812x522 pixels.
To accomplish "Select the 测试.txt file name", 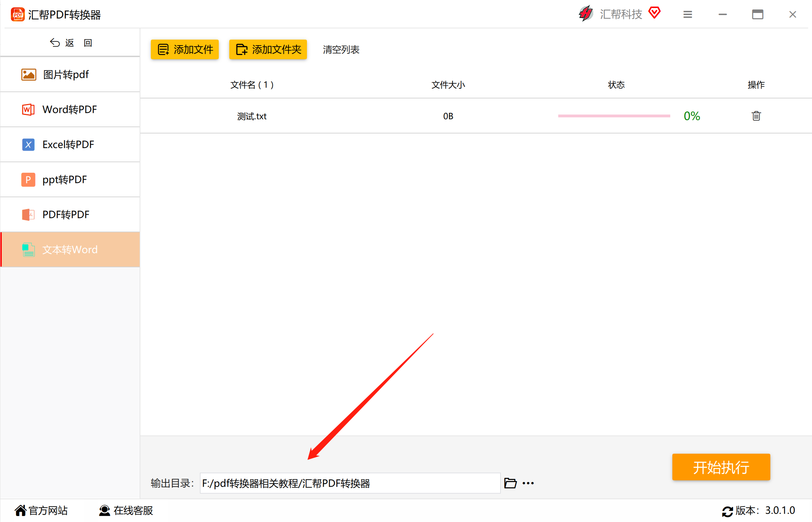I will (252, 116).
